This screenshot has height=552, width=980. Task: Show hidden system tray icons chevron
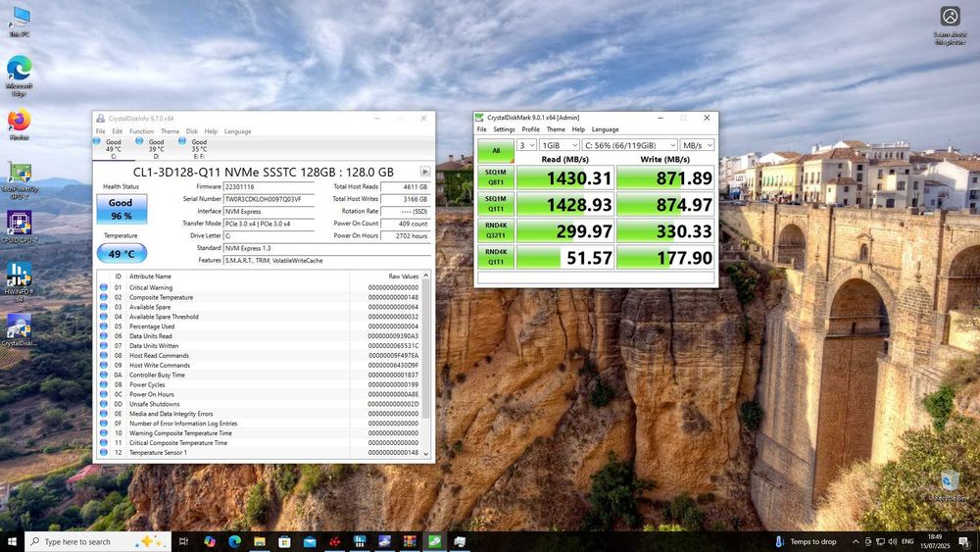click(856, 541)
